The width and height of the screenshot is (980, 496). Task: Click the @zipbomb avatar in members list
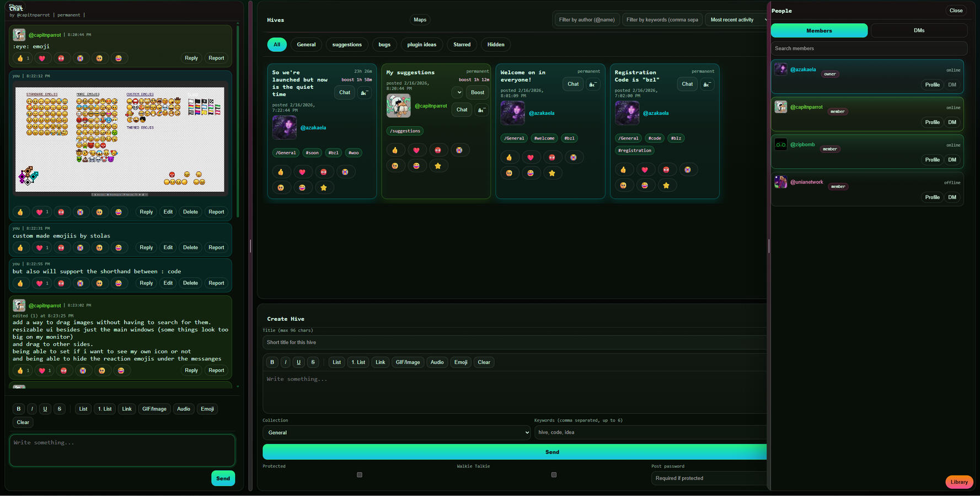(780, 145)
